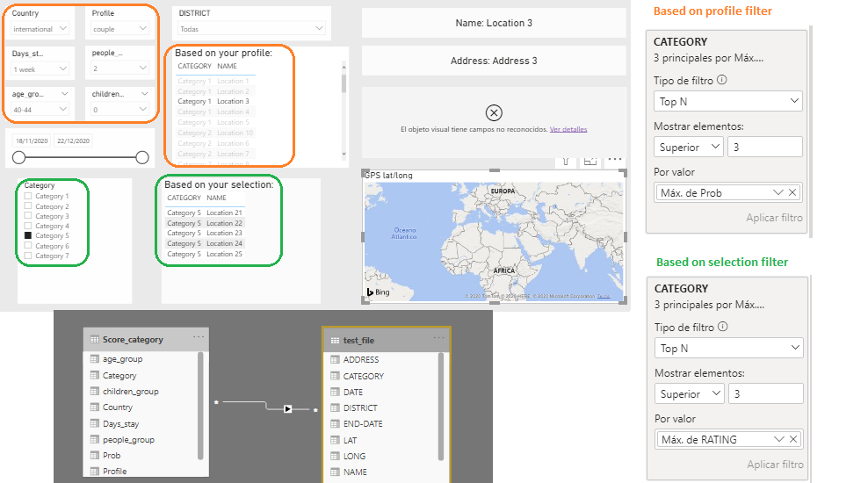Screen dimensions: 868x483
Task: Click the focus mode icon above the map
Action: pyautogui.click(x=590, y=161)
